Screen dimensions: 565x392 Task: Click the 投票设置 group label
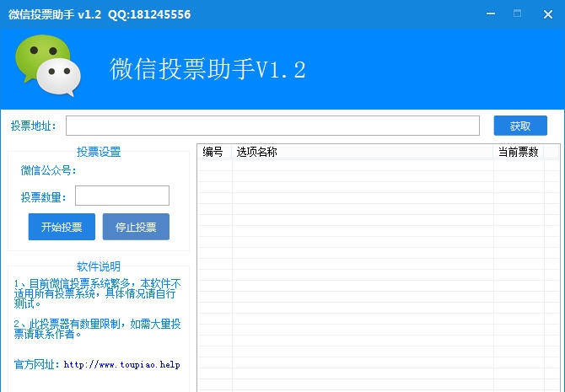point(99,152)
